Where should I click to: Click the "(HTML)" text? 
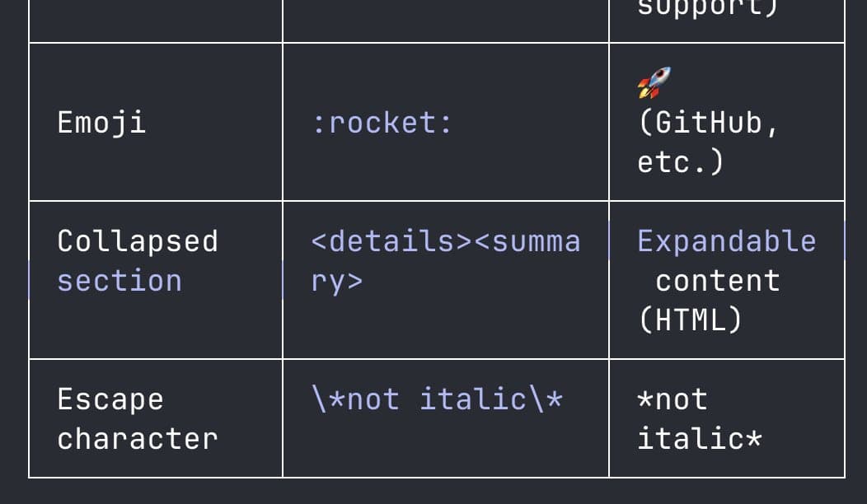point(690,320)
